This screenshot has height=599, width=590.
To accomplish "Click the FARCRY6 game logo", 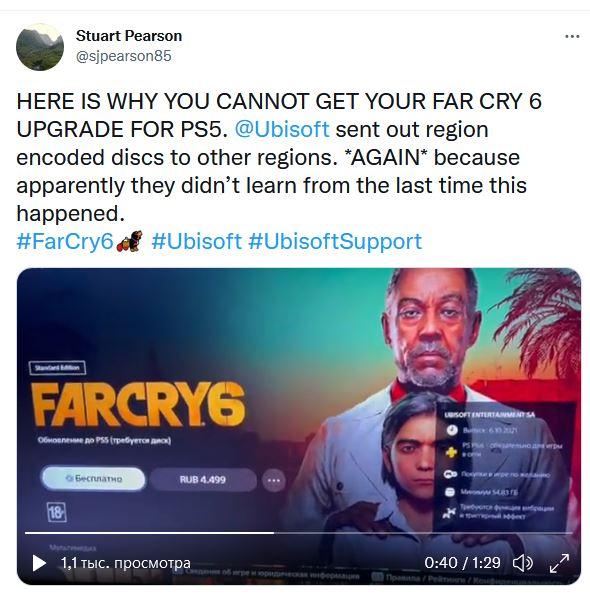I will click(138, 405).
